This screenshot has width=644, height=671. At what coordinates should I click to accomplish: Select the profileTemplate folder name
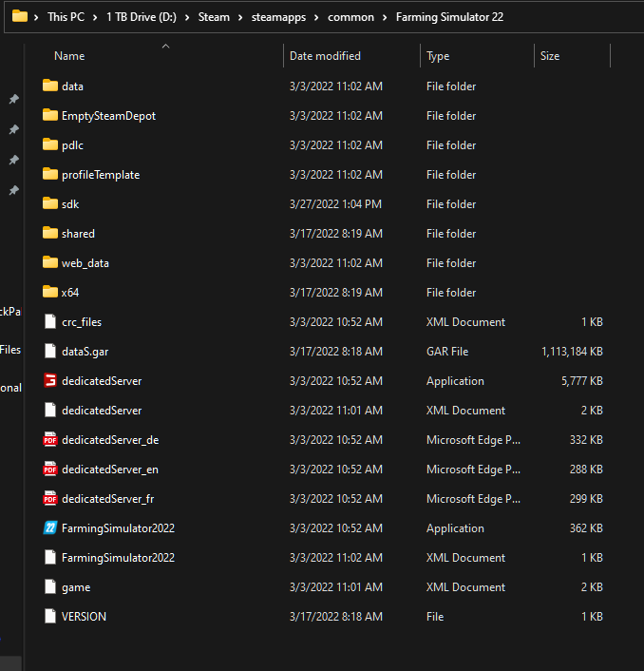point(101,175)
